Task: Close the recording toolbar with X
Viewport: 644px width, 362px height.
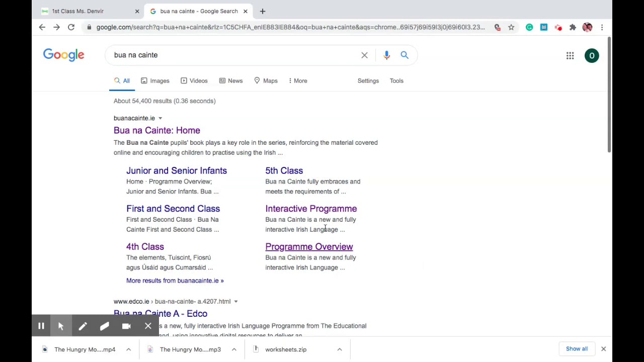Action: [x=148, y=326]
